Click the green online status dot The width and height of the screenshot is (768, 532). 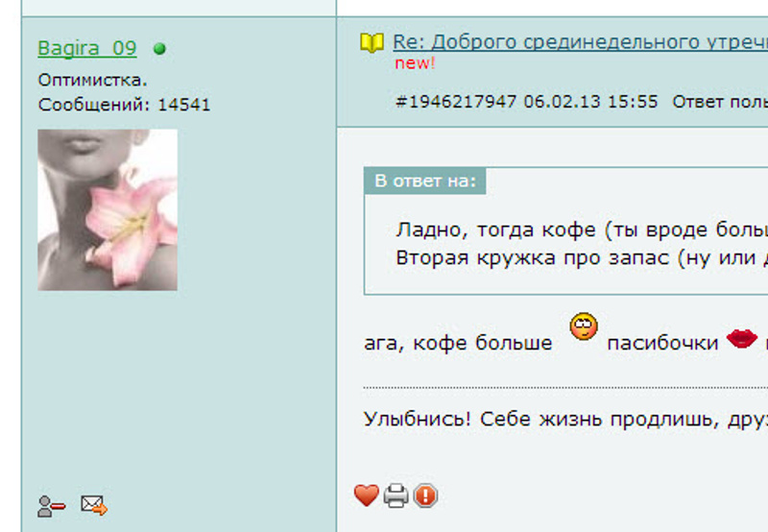click(x=159, y=49)
